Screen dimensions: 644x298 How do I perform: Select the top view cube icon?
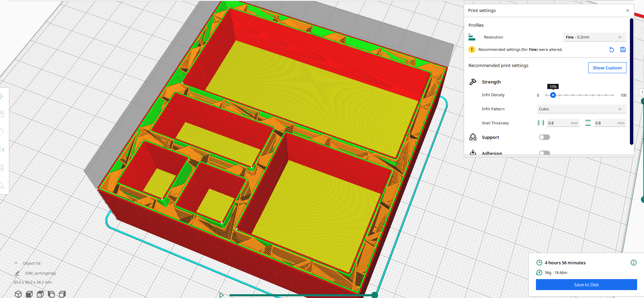point(40,294)
